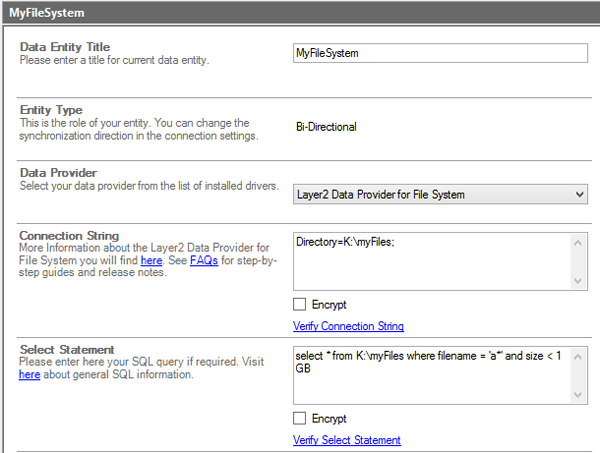Click the Verify Connection String link
This screenshot has width=600, height=453.
348,326
